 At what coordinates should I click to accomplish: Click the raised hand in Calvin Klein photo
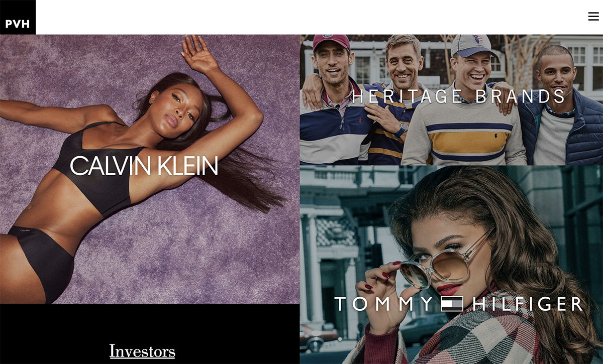point(199,52)
